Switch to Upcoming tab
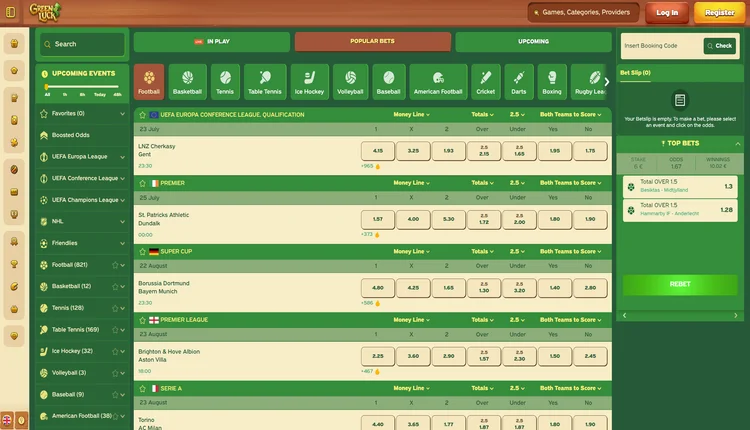Image resolution: width=750 pixels, height=430 pixels. [533, 42]
